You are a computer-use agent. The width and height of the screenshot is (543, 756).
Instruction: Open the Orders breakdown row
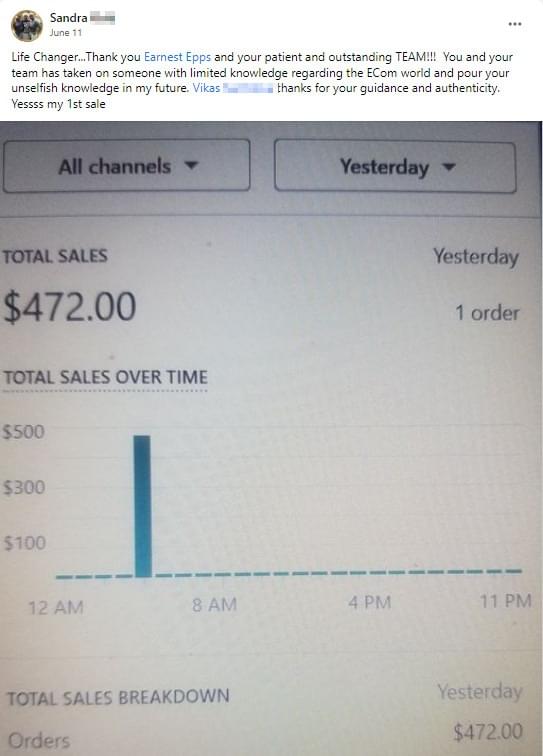click(265, 736)
